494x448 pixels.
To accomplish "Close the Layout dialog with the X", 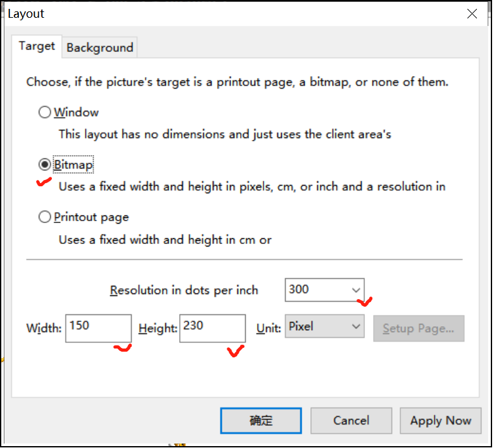I will (x=472, y=13).
